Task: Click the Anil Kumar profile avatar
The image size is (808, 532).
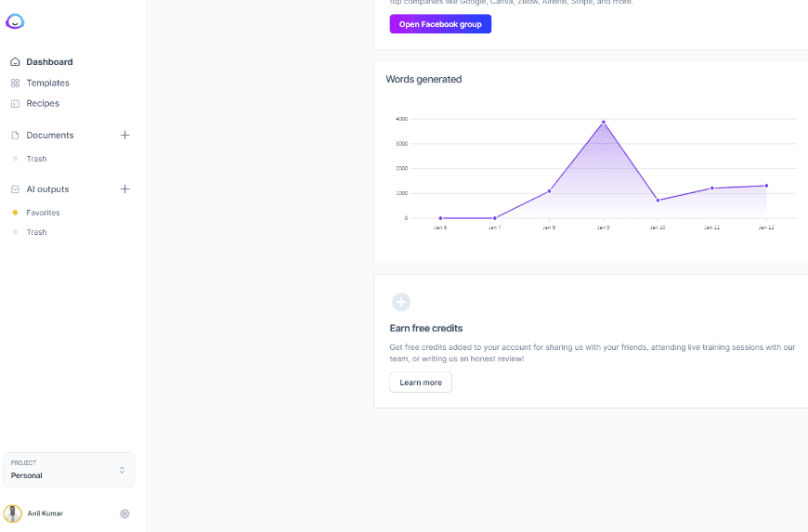Action: pyautogui.click(x=13, y=513)
